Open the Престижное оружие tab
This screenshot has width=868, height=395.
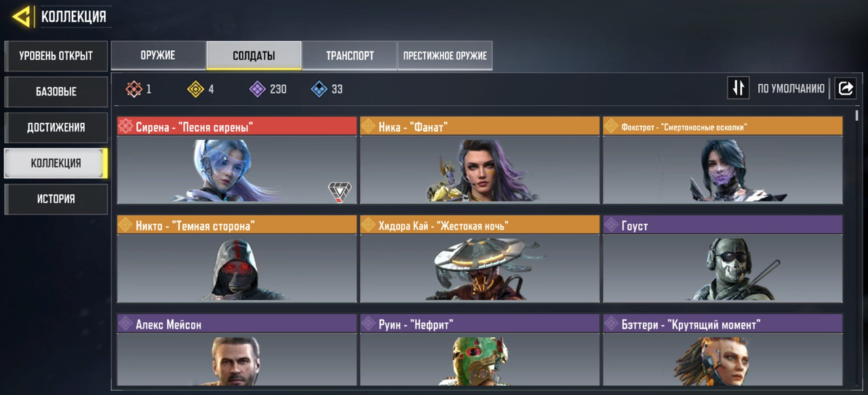(445, 56)
